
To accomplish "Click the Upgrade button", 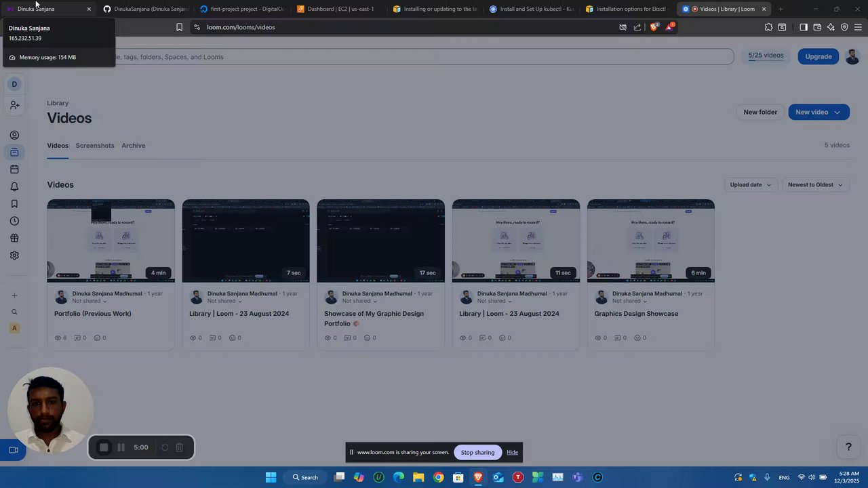I will point(818,56).
